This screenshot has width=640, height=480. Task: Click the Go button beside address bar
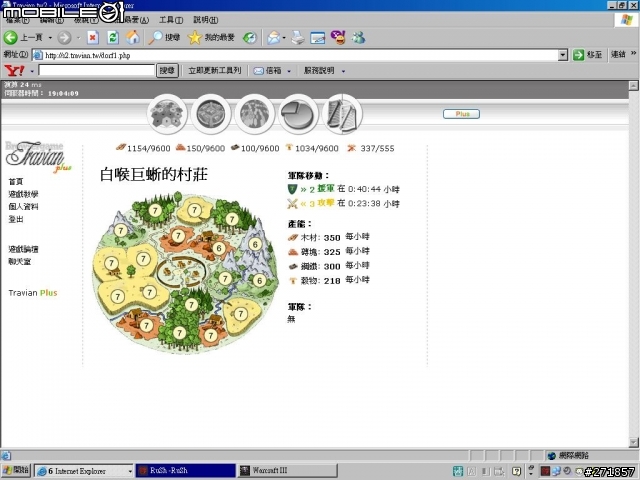click(x=587, y=55)
